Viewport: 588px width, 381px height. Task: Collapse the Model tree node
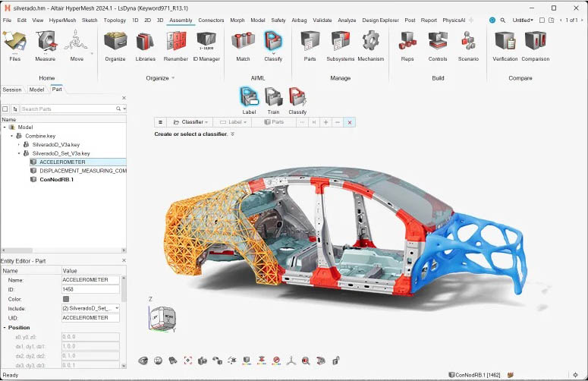click(x=5, y=127)
